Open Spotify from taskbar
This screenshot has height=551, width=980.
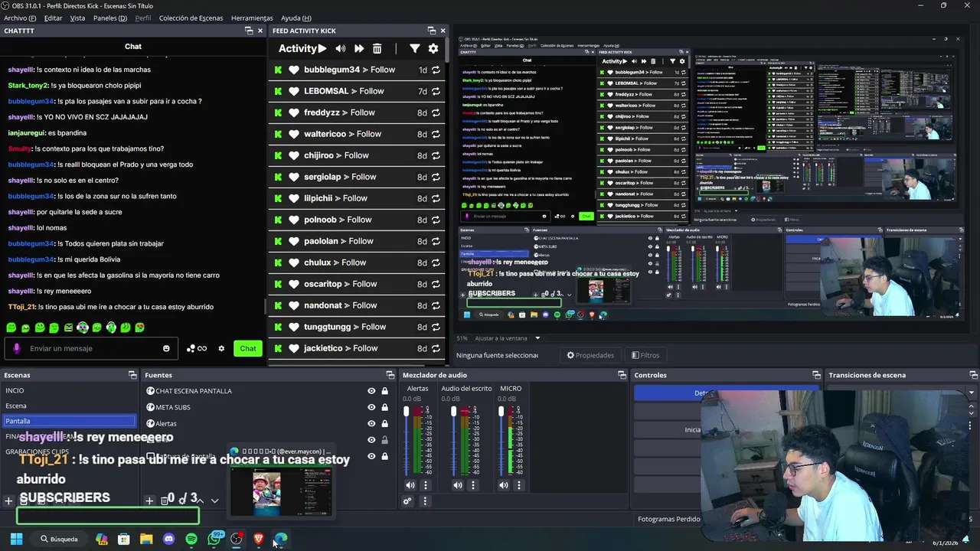191,539
